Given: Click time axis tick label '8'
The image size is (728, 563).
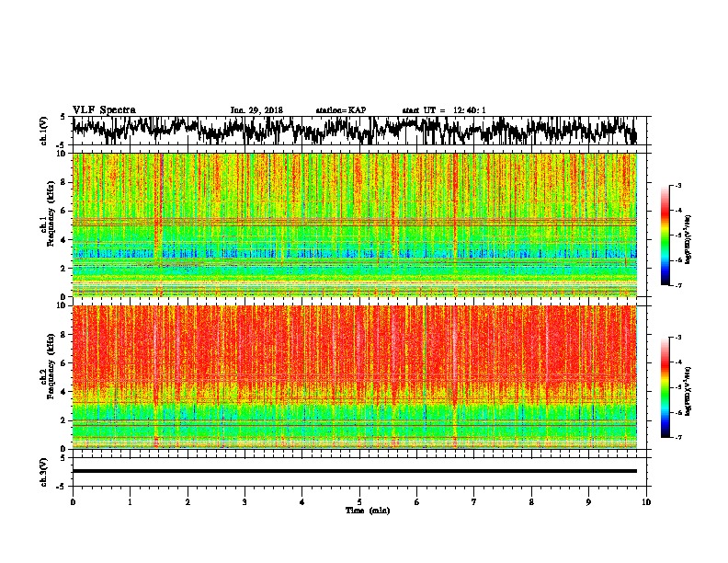Looking at the screenshot, I should click(x=531, y=502).
